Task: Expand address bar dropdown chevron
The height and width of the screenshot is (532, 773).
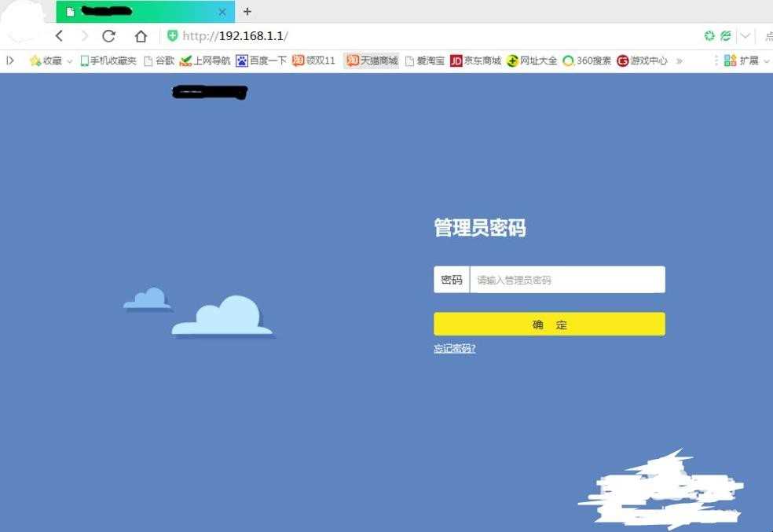Action: 746,35
